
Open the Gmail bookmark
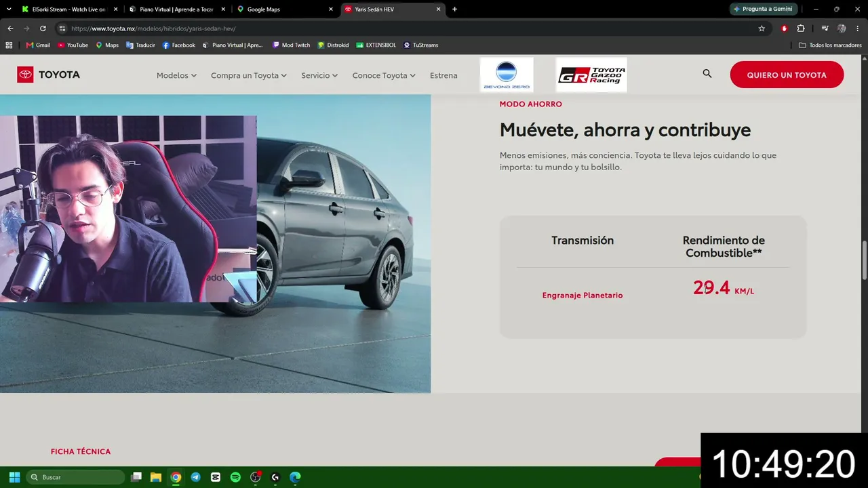point(38,45)
